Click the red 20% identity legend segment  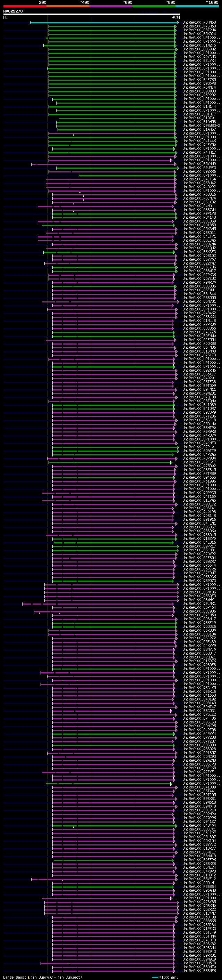25,7
